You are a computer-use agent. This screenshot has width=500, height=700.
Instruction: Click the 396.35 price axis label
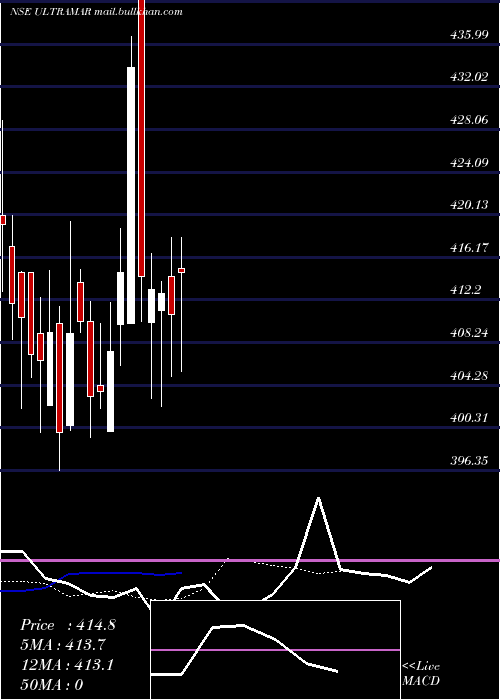click(469, 460)
